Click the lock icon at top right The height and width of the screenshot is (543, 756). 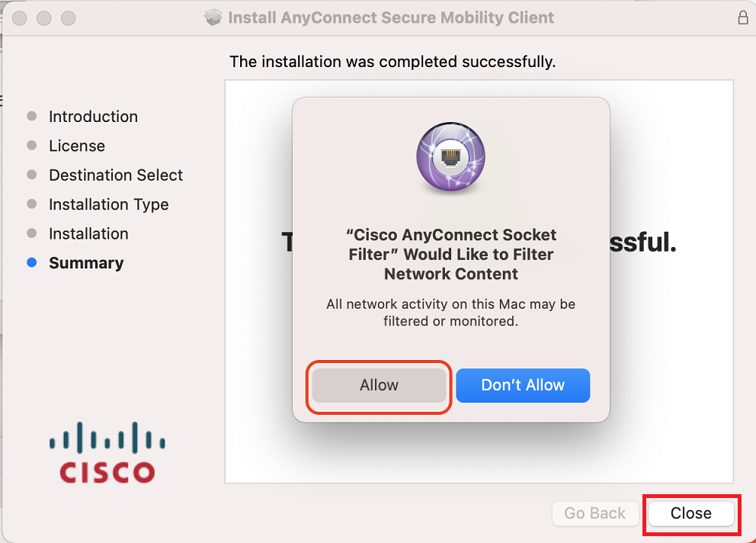(x=742, y=17)
